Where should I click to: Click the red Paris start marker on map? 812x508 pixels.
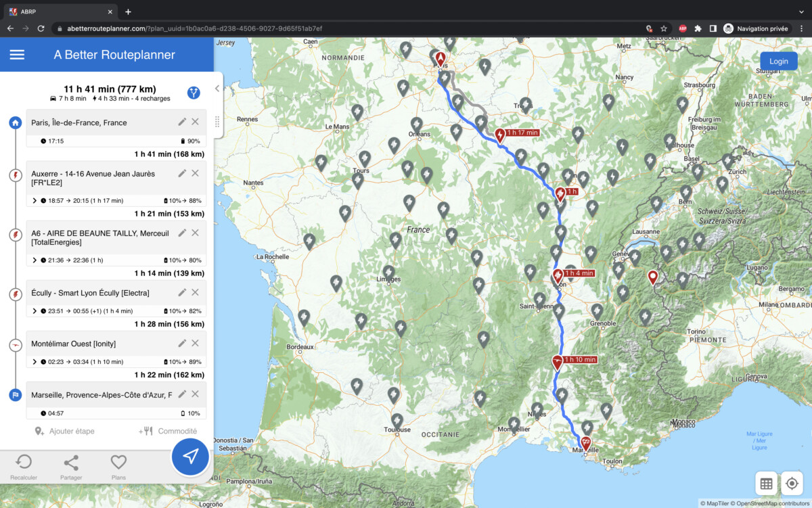point(441,60)
